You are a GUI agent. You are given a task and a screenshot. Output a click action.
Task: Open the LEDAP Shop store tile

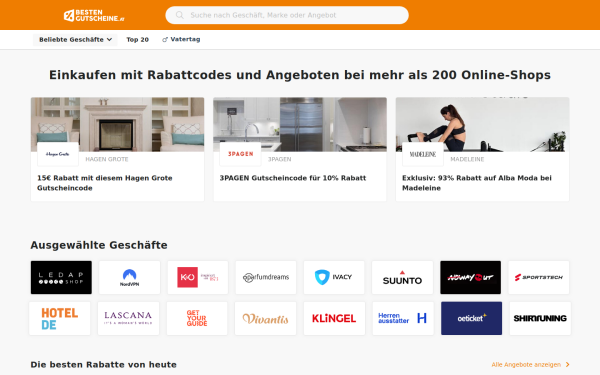click(61, 277)
